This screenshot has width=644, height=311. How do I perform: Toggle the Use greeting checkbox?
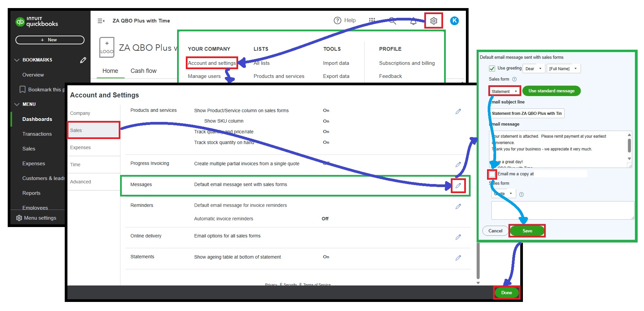point(492,69)
